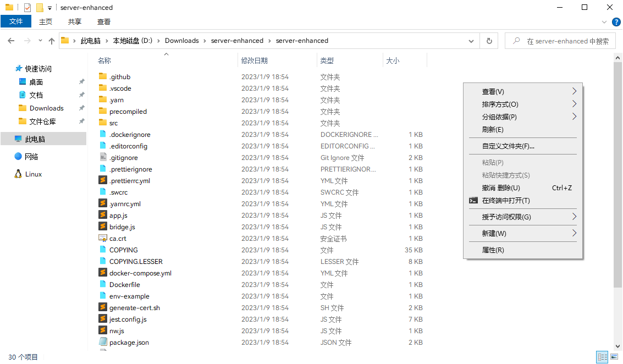
Task: Click the up one level arrow
Action: point(52,41)
